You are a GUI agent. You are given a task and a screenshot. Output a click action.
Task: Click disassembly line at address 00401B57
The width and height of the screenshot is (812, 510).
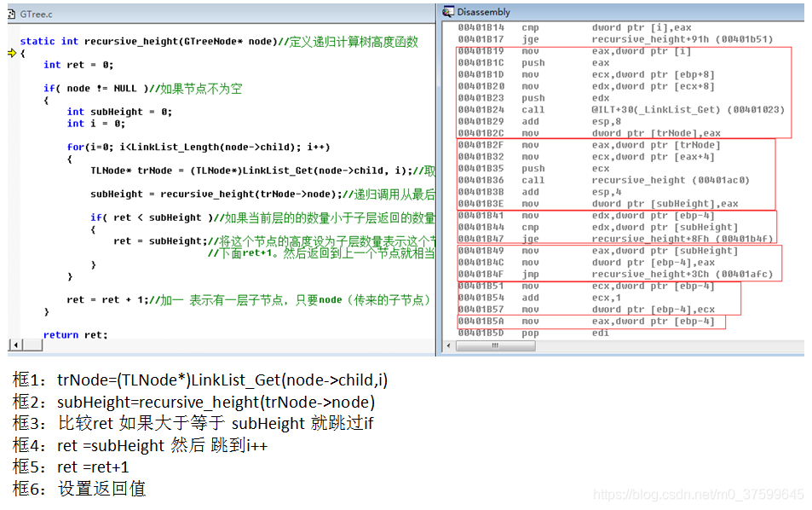[x=586, y=310]
